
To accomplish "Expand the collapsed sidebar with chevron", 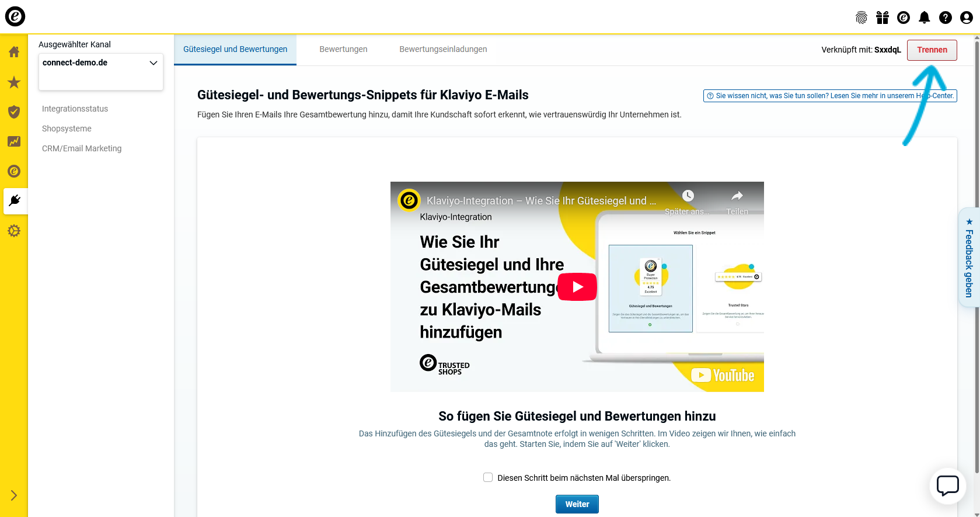I will point(14,495).
